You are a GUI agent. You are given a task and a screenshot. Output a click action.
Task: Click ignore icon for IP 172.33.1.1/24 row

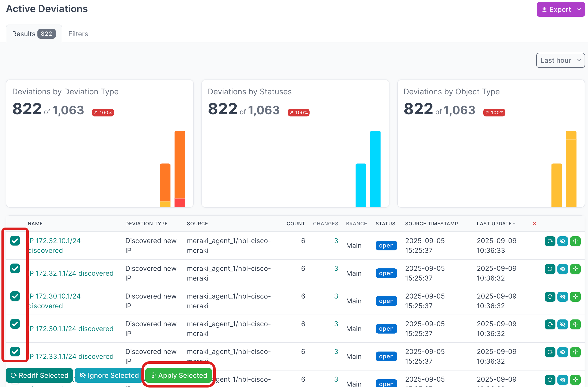[562, 352]
